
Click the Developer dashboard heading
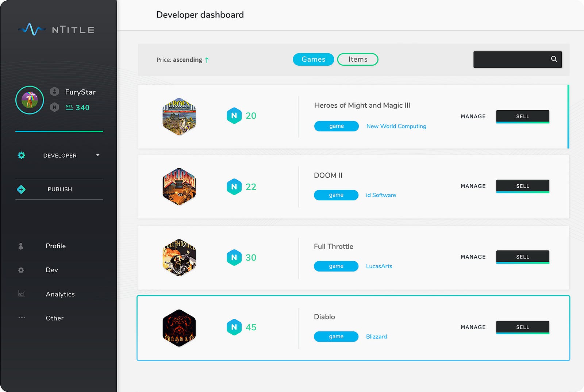coord(200,15)
